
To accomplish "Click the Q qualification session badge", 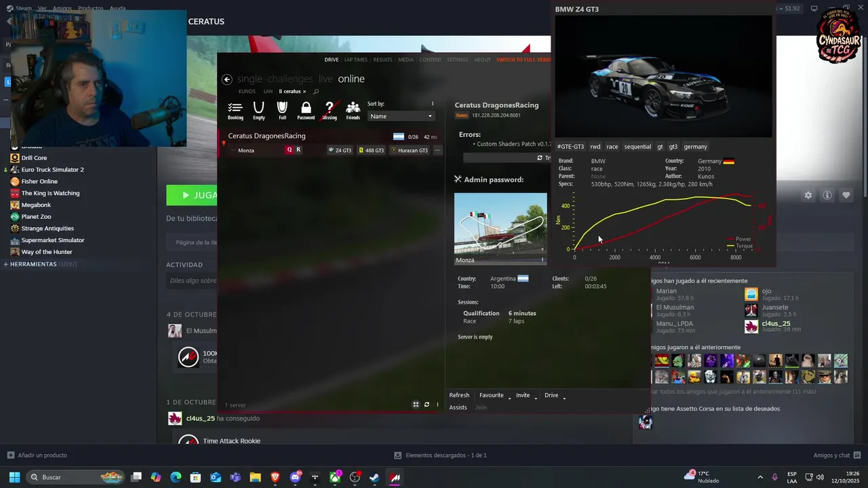I will (x=290, y=150).
